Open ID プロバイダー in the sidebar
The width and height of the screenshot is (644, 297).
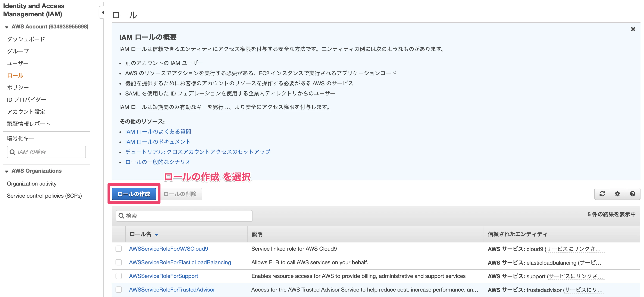coord(27,100)
